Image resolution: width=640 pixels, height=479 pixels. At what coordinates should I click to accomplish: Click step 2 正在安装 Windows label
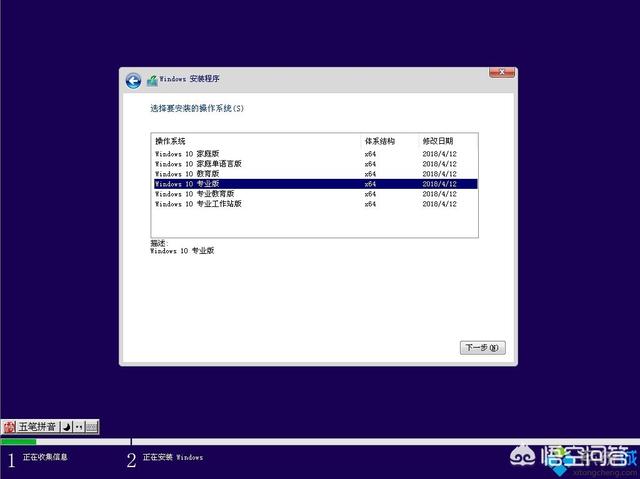click(x=173, y=457)
